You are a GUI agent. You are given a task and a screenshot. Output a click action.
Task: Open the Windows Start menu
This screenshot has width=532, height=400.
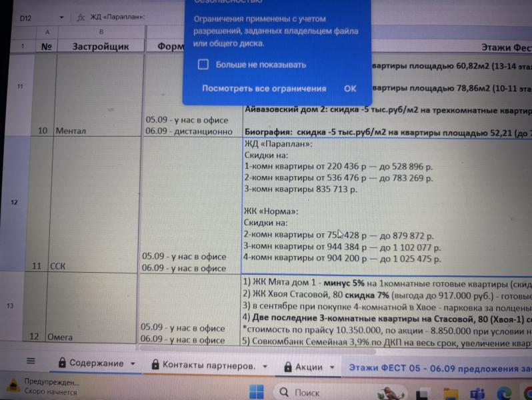(256, 392)
